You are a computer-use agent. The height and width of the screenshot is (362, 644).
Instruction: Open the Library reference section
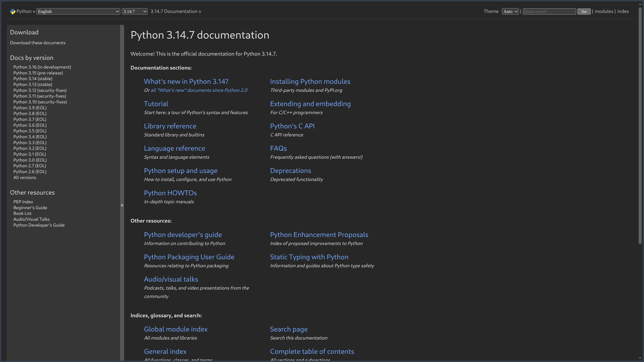pos(170,126)
